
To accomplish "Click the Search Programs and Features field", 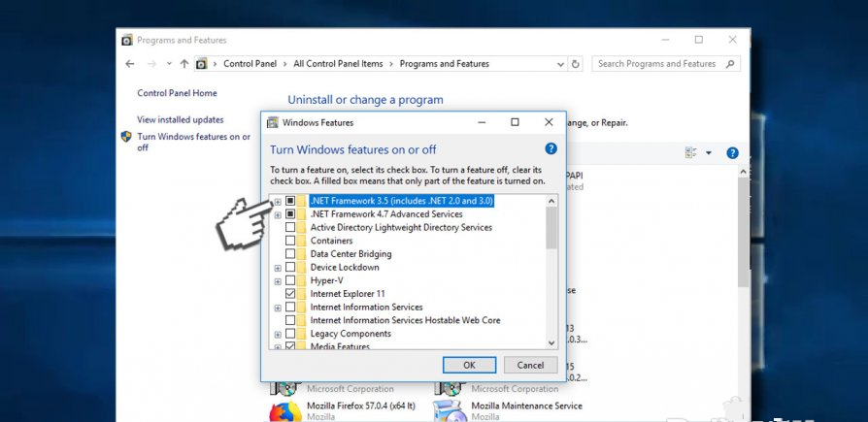I will pos(663,64).
